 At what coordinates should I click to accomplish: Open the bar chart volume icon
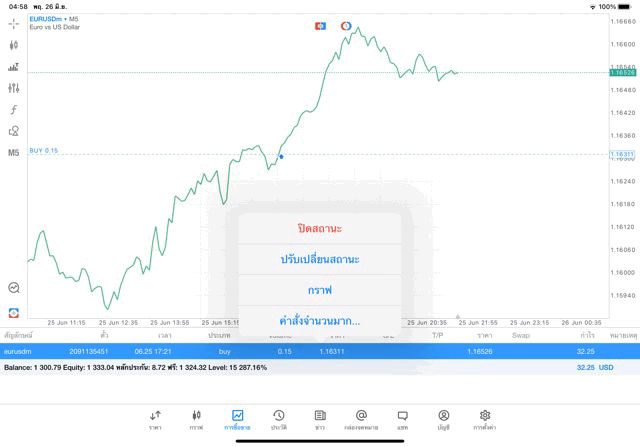[14, 67]
